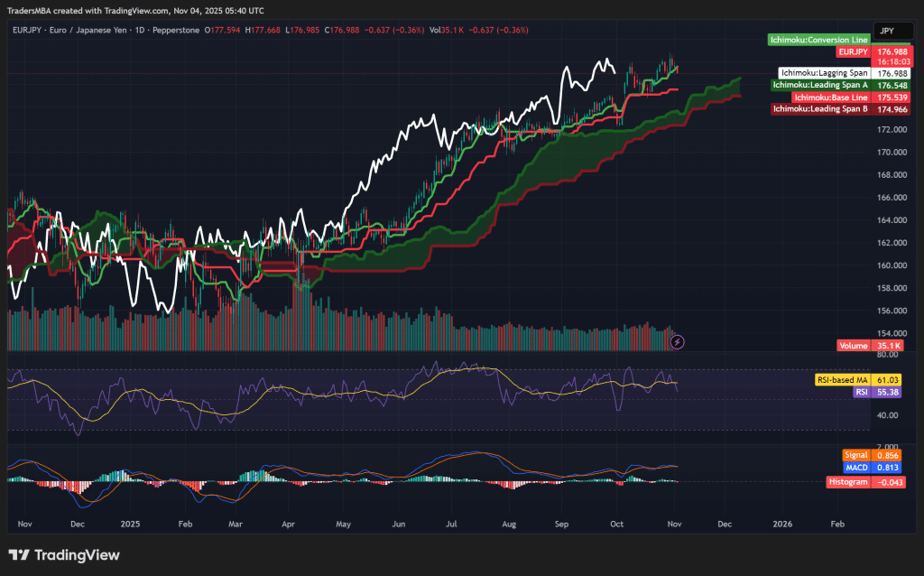Select the MACD value label
This screenshot has height=576, width=924.
pyautogui.click(x=871, y=468)
